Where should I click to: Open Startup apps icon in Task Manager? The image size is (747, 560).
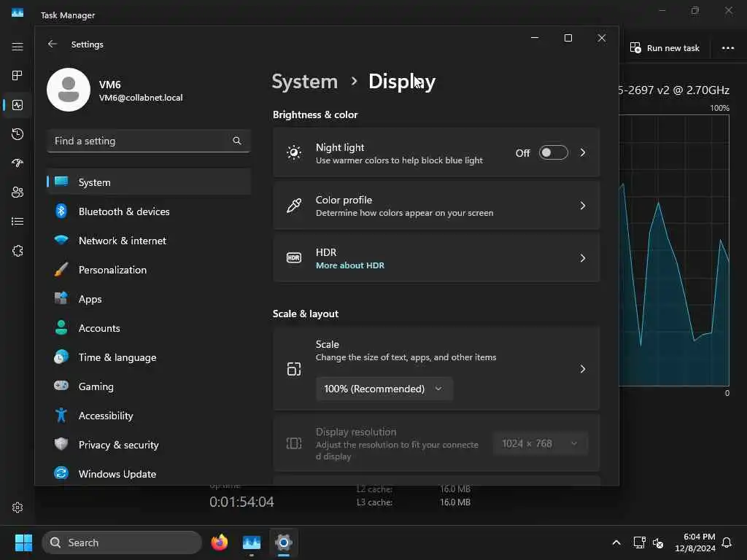[x=18, y=163]
